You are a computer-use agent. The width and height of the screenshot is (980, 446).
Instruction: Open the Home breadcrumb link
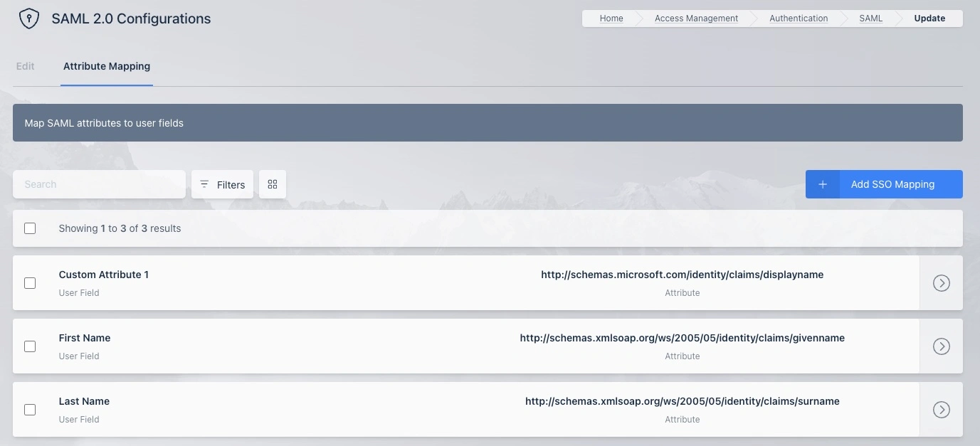click(611, 18)
